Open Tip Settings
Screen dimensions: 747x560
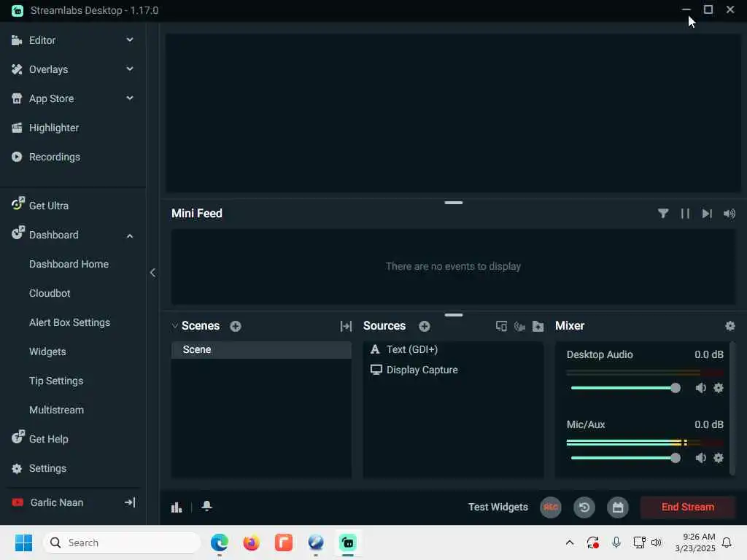coord(56,381)
